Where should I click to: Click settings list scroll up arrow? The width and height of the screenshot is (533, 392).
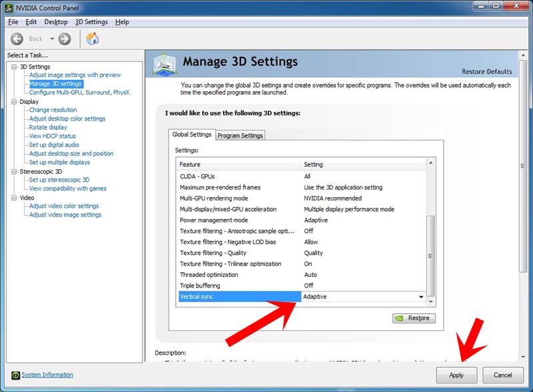click(x=430, y=163)
